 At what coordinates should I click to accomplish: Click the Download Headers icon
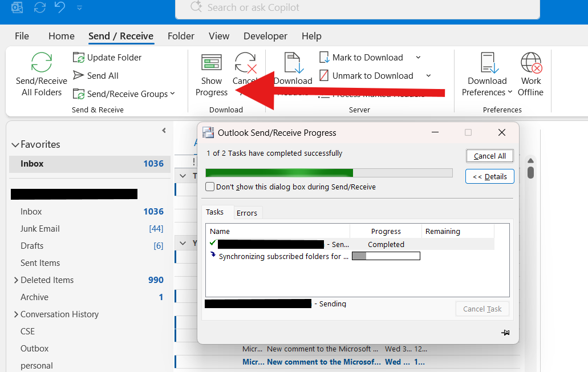coord(293,62)
